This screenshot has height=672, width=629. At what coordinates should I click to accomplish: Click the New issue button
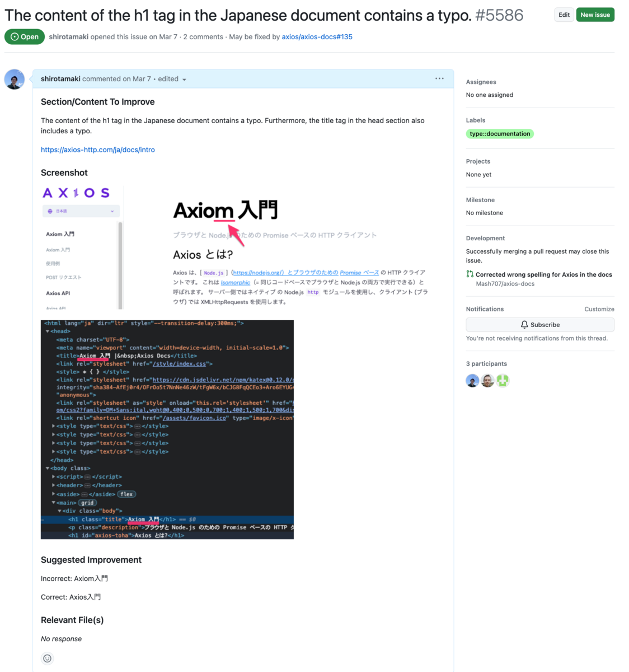595,15
